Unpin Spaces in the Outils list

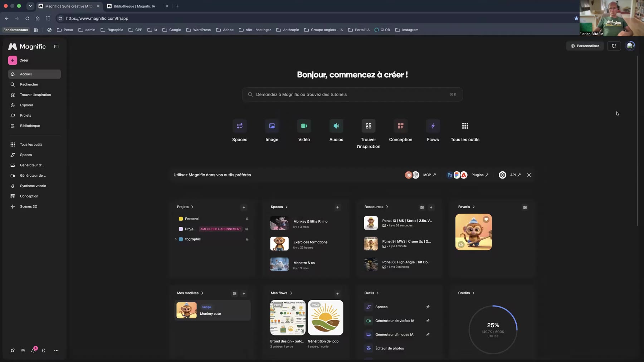[x=428, y=307]
